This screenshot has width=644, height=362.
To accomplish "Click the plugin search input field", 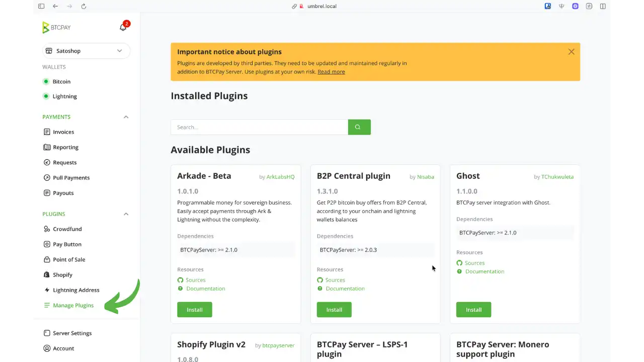I will point(259,127).
